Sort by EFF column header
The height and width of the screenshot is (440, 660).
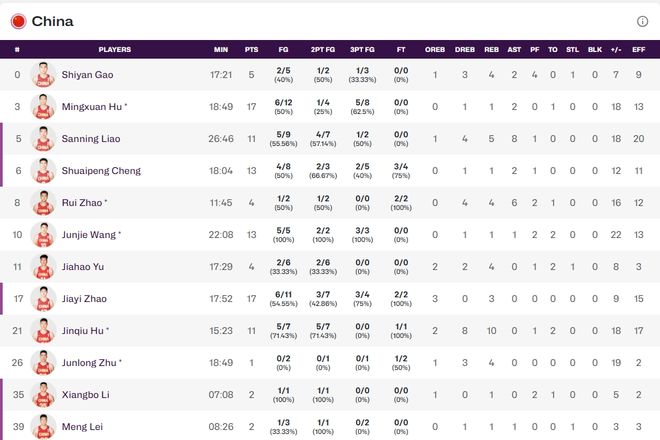[639, 49]
